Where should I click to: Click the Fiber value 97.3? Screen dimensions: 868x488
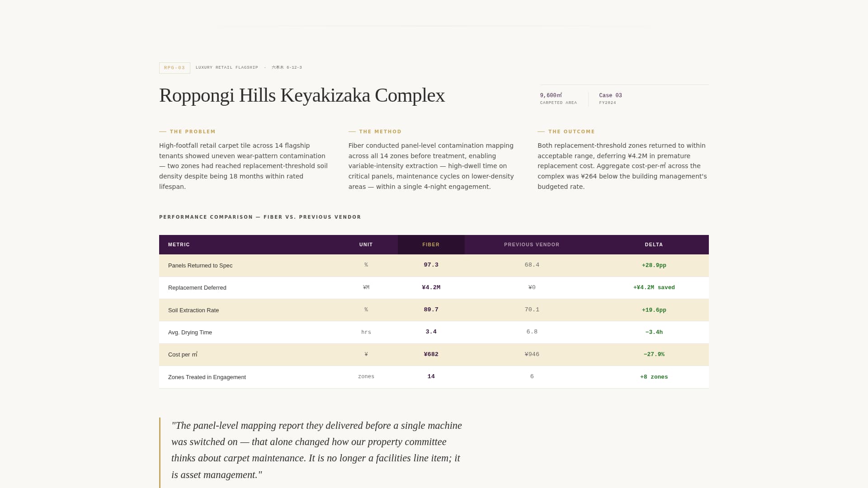click(x=431, y=265)
